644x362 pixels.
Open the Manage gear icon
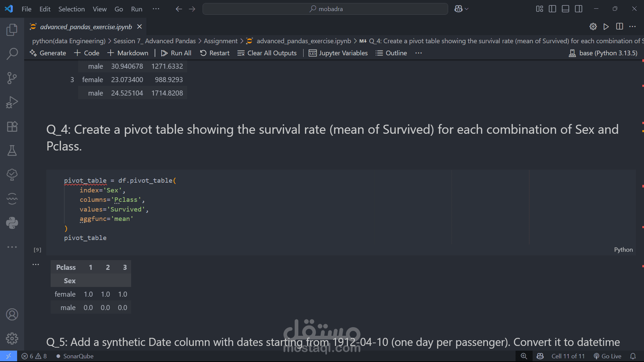point(12,339)
